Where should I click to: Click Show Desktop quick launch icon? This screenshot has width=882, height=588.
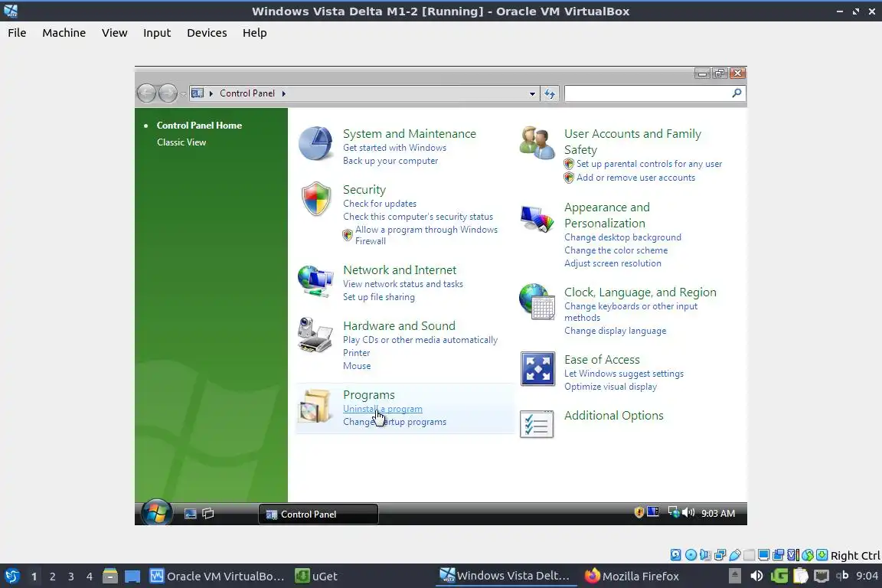[190, 514]
